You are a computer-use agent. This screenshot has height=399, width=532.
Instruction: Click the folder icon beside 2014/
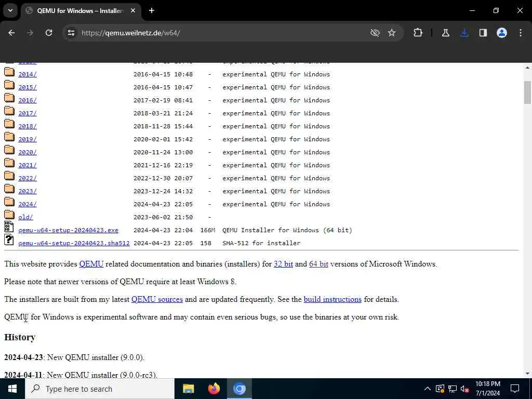tap(9, 72)
